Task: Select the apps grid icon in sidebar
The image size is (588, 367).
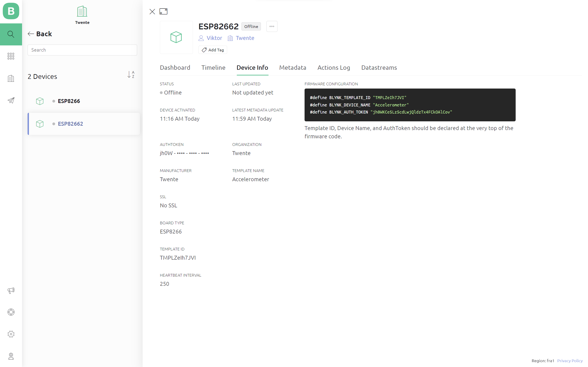Action: click(x=11, y=56)
